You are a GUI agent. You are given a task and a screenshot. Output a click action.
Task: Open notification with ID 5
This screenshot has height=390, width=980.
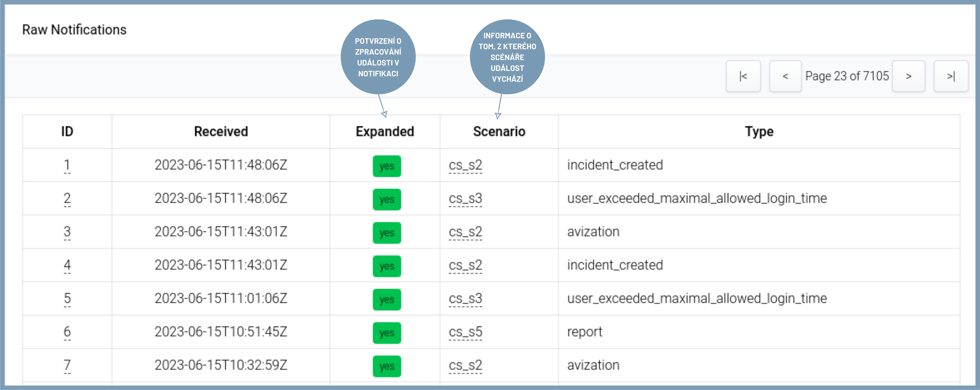[67, 299]
